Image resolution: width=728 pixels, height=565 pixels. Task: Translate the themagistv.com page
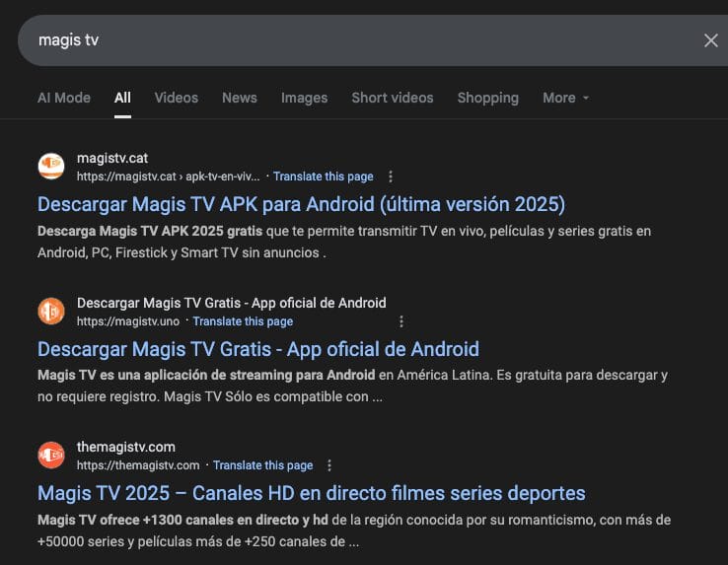point(262,465)
